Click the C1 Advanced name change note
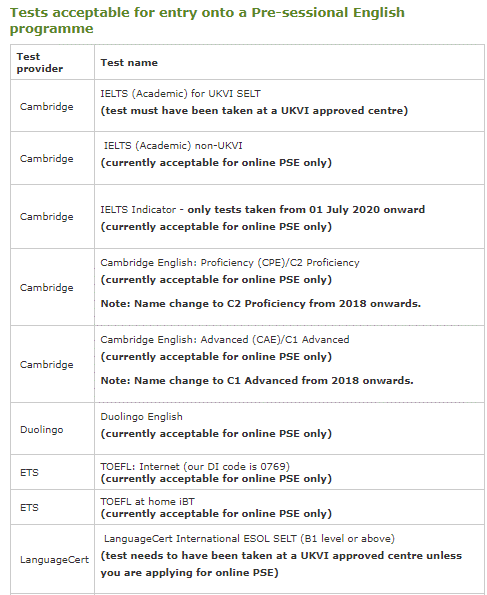 [257, 381]
